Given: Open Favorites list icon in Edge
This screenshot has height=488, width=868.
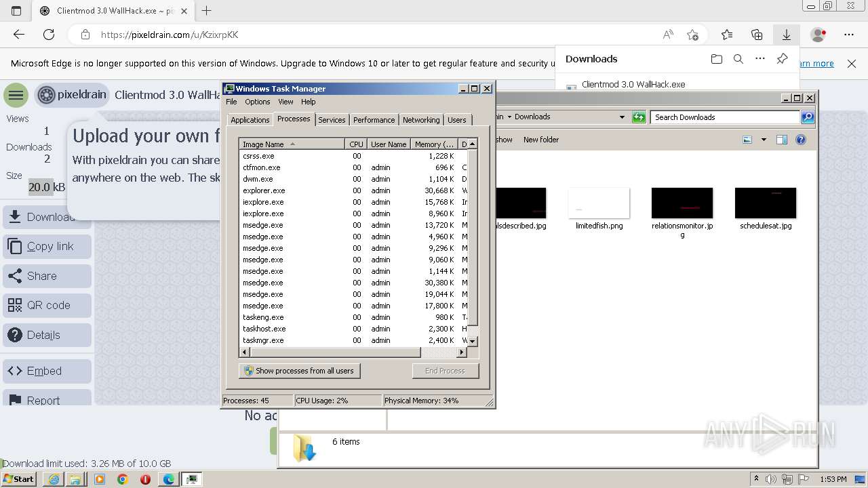Looking at the screenshot, I should pyautogui.click(x=727, y=35).
